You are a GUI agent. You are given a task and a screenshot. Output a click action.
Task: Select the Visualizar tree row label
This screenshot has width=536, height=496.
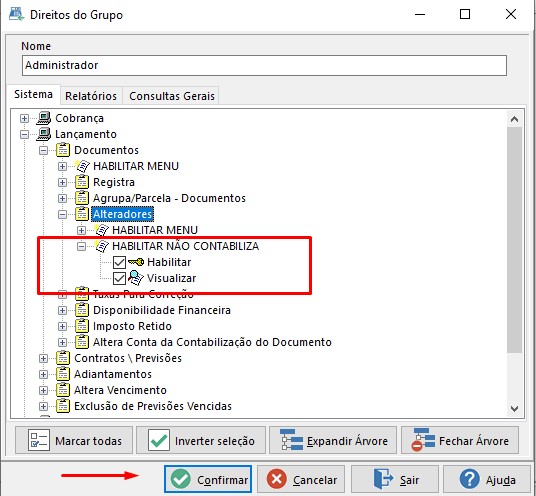click(x=172, y=278)
